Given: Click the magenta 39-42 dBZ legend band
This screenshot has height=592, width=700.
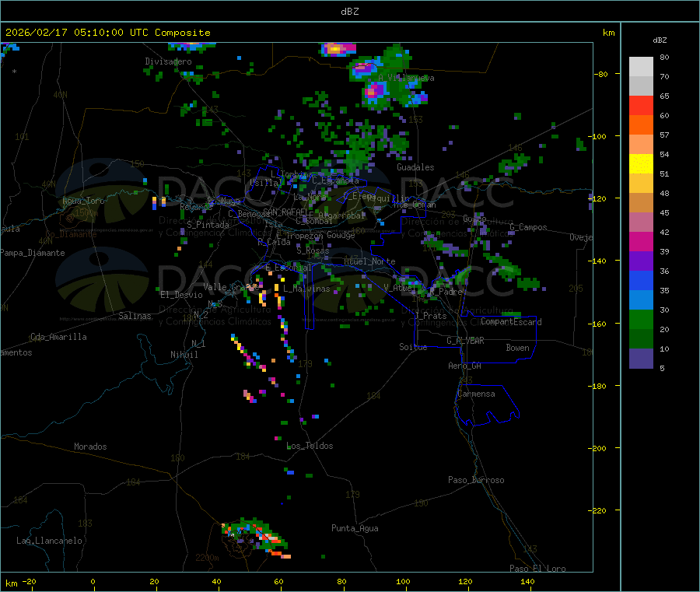Looking at the screenshot, I should click(x=641, y=241).
